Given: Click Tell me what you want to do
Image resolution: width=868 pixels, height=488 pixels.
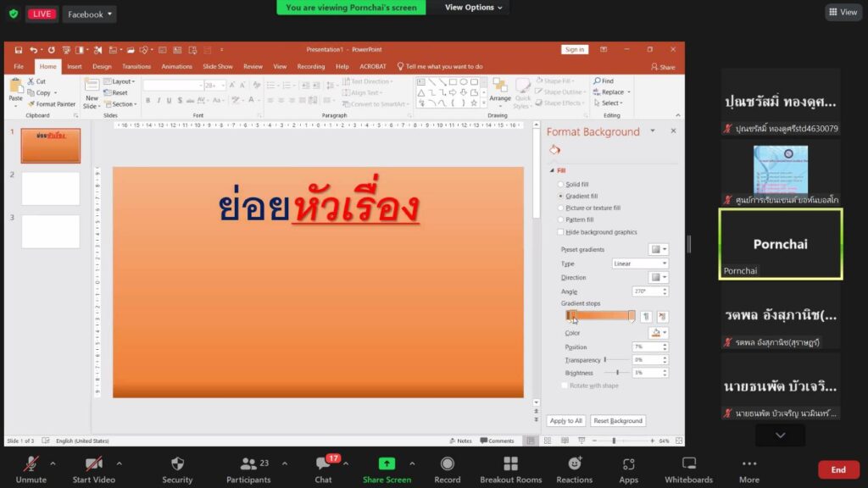Looking at the screenshot, I should click(x=440, y=66).
